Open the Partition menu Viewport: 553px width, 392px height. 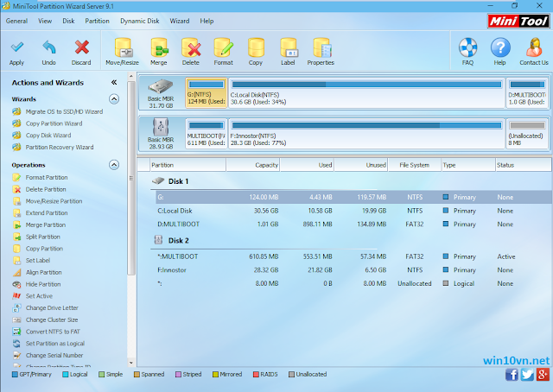97,21
